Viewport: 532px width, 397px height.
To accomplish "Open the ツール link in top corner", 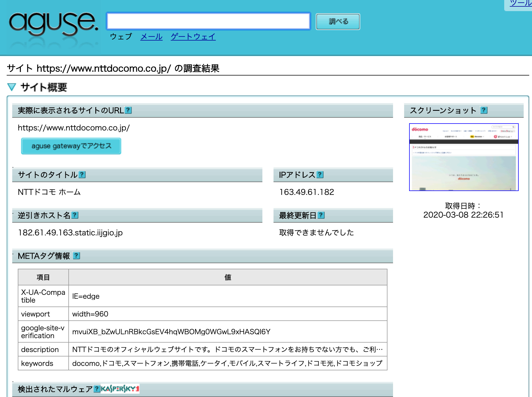I will tap(521, 3).
